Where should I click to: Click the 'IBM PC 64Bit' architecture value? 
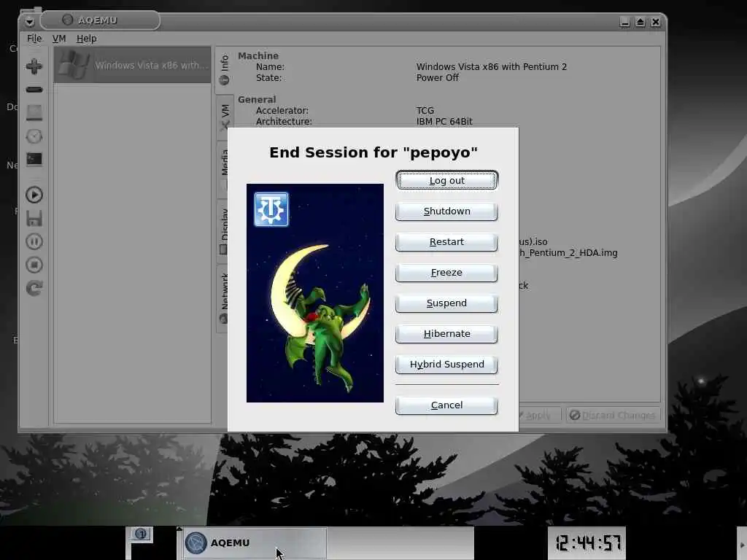(444, 122)
